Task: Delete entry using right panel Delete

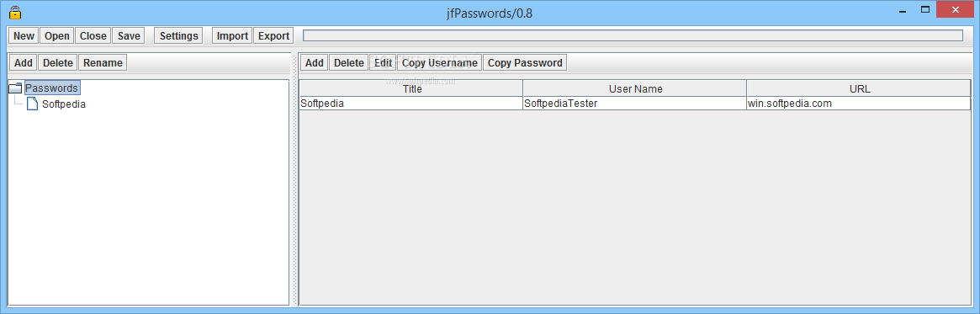Action: pyautogui.click(x=349, y=62)
